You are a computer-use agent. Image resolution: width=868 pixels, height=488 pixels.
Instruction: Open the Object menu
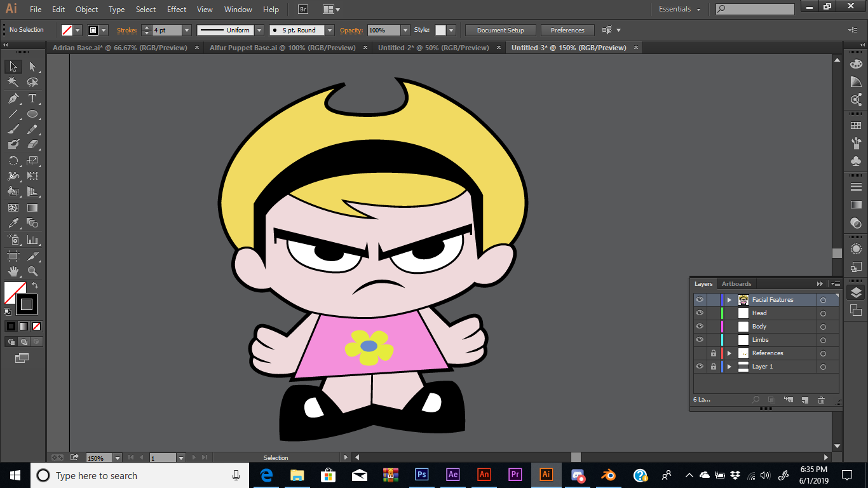87,10
